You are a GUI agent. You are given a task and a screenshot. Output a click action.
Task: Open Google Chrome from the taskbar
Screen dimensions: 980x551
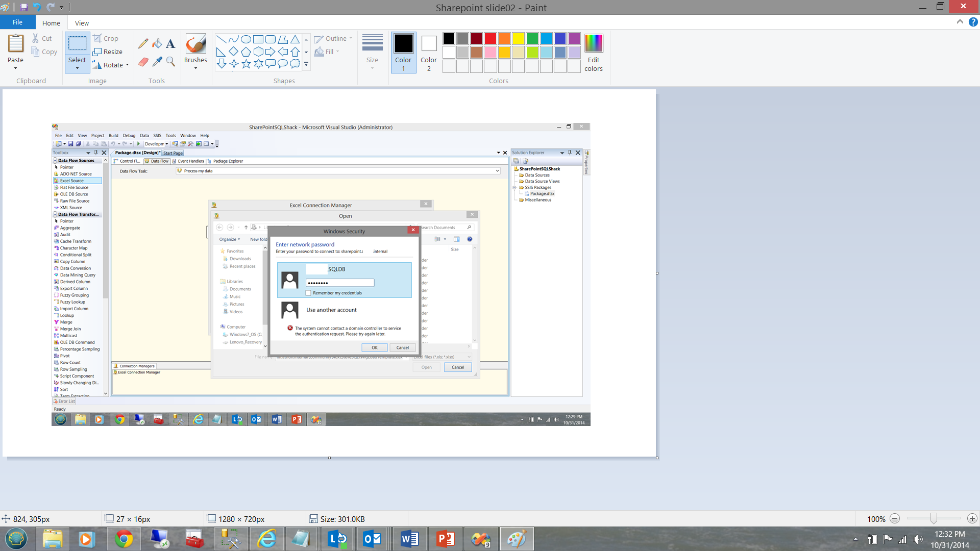point(124,539)
